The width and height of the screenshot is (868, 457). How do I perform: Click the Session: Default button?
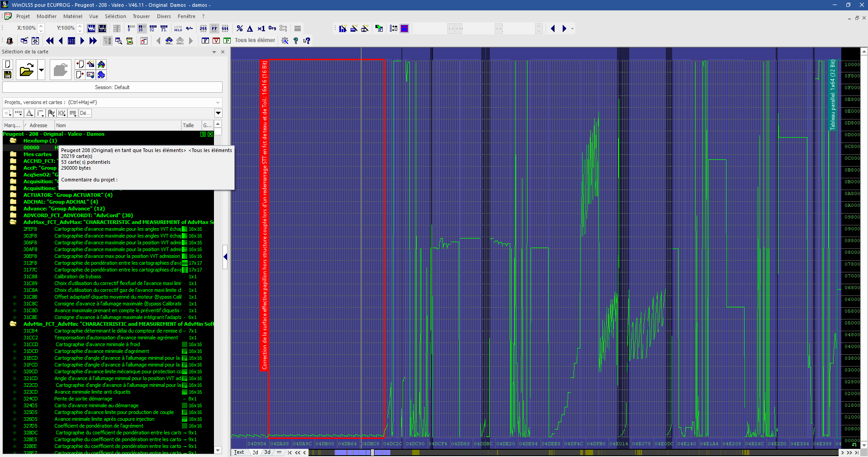(112, 87)
